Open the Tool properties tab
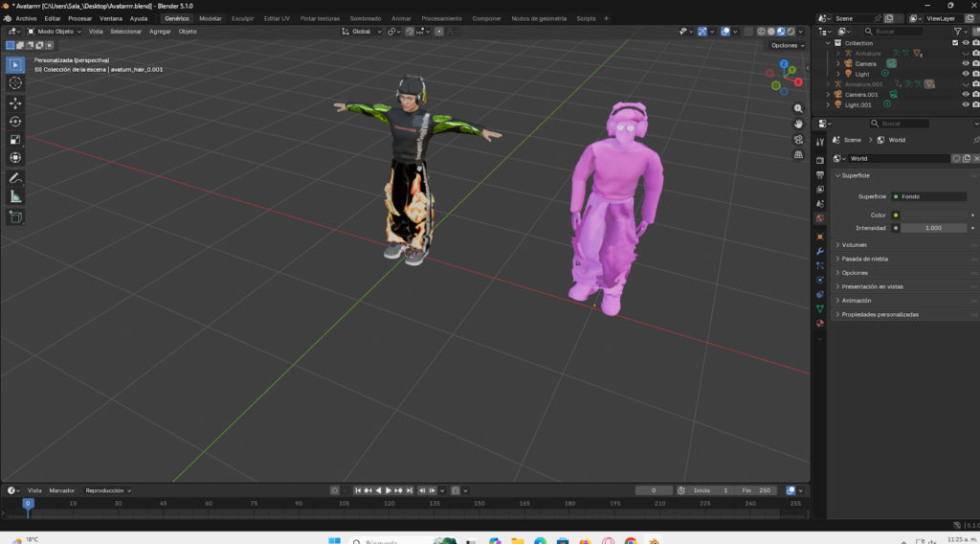Viewport: 980px width, 544px height. [820, 142]
